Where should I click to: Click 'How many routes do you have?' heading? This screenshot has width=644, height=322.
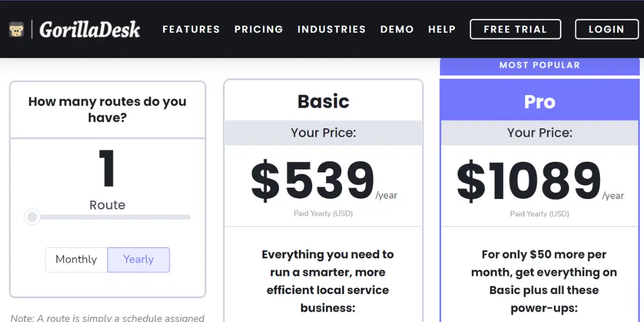107,109
